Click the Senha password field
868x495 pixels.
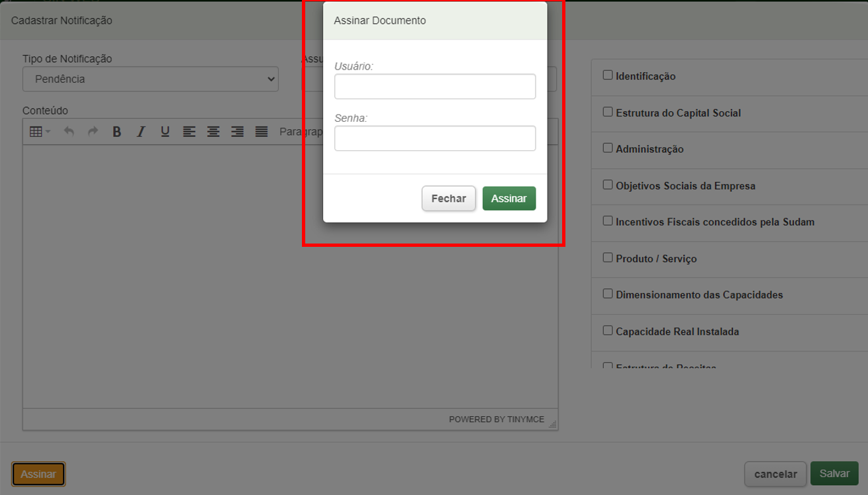click(x=435, y=138)
